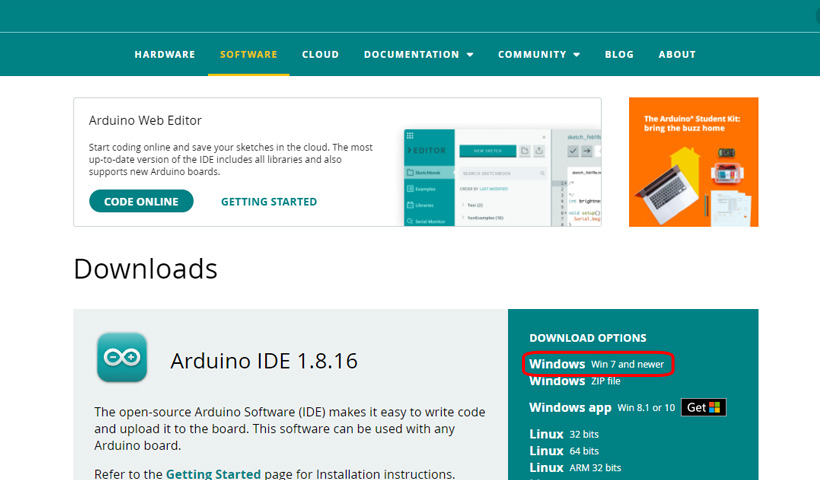Download Windows Win 7 and newer installer
This screenshot has width=820, height=480.
(596, 364)
